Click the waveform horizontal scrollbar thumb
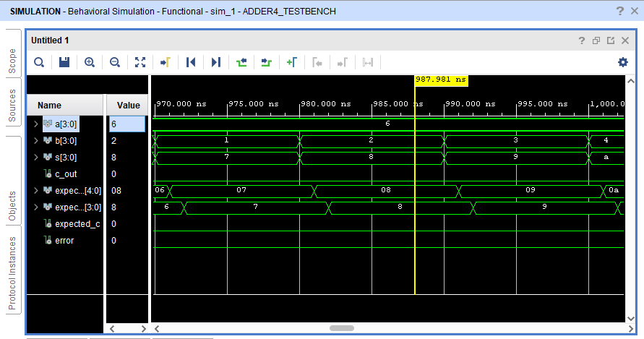Viewport: 644px width, 339px height. pos(342,328)
